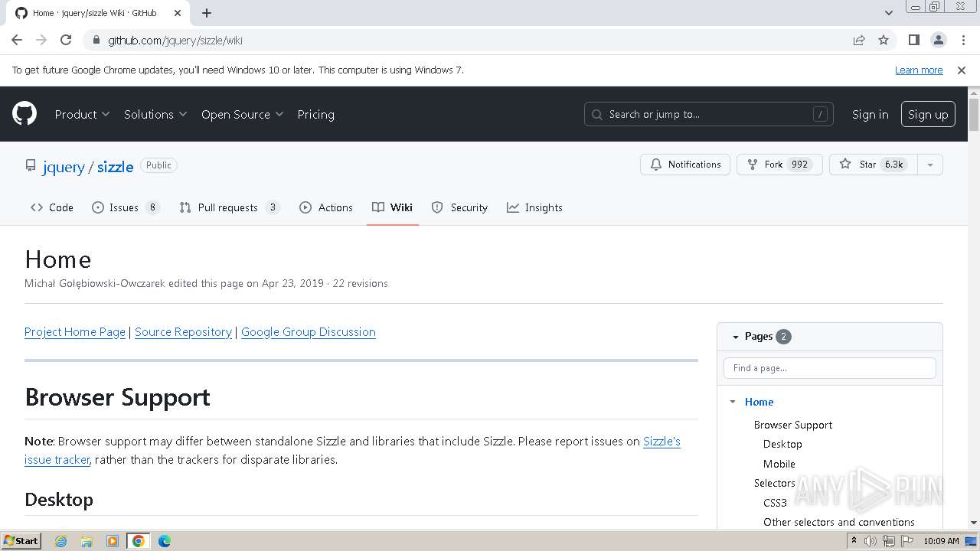
Task: Click the page vertical scrollbar thumb
Action: coord(974,115)
